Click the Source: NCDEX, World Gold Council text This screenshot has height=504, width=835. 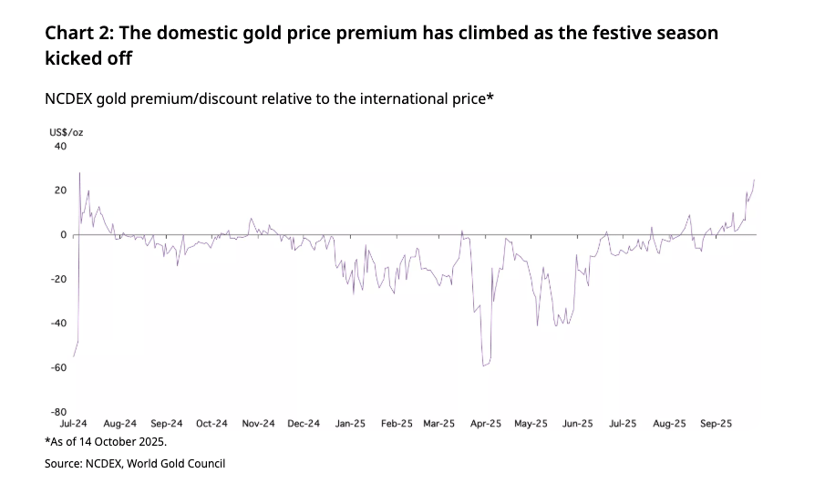[135, 464]
